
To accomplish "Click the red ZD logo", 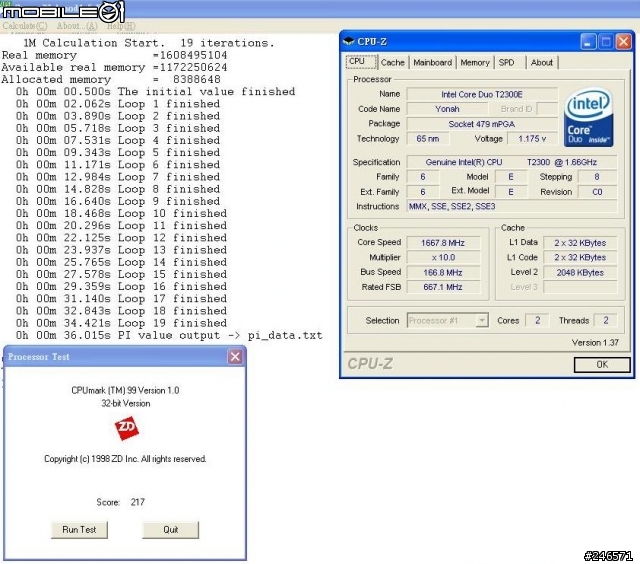I will point(127,429).
